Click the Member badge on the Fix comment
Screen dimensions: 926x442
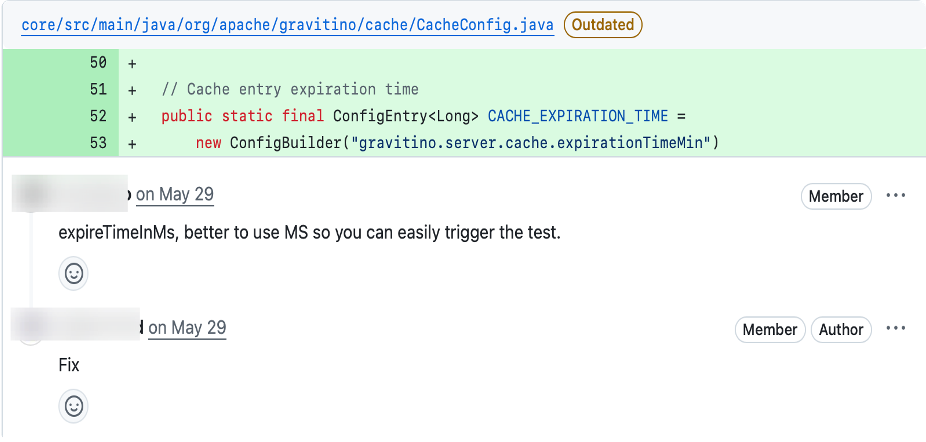click(x=770, y=330)
